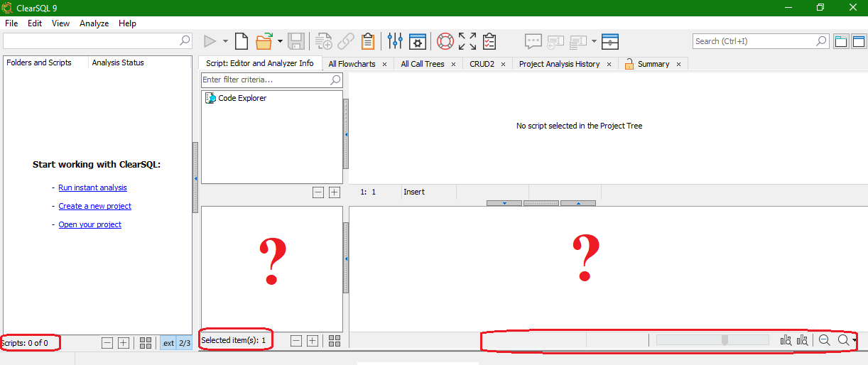The width and height of the screenshot is (868, 365).
Task: Click the third grayed comment-list icon
Action: click(578, 42)
